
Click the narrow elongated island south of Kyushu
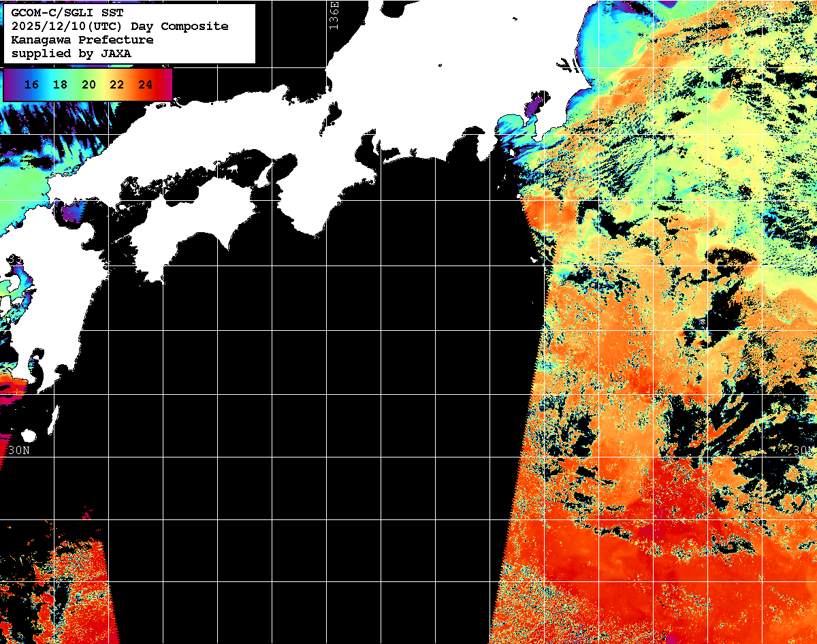click(53, 421)
